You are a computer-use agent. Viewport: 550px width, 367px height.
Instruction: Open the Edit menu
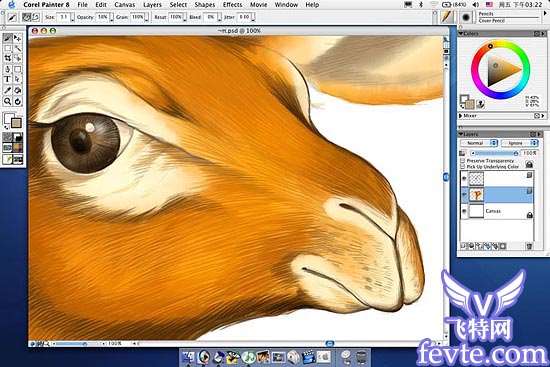pyautogui.click(x=101, y=5)
